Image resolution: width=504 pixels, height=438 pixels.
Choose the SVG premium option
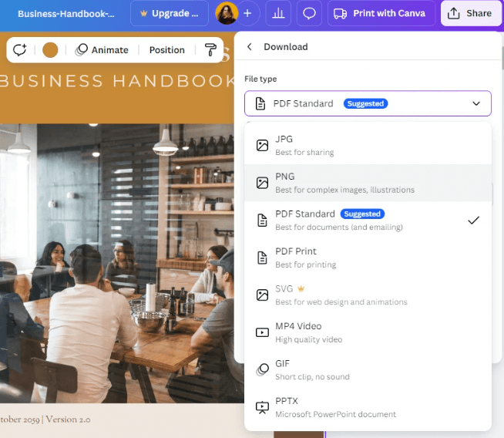(x=368, y=295)
